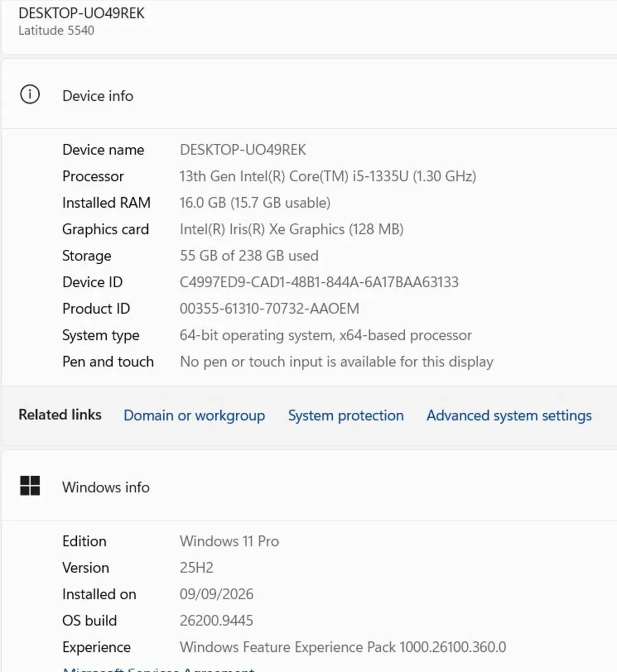Viewport: 617px width, 672px height.
Task: Click the System type label
Action: (x=101, y=335)
